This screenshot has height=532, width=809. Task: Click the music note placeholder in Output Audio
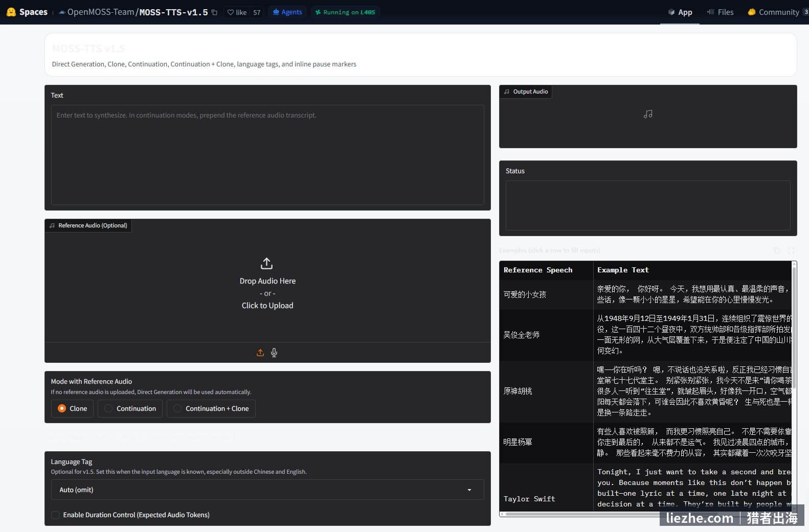[648, 114]
